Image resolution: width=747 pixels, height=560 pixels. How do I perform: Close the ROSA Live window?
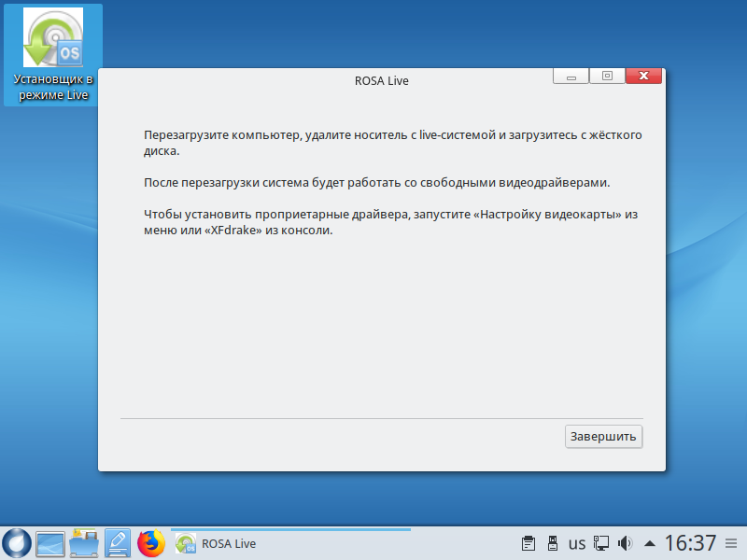click(644, 77)
